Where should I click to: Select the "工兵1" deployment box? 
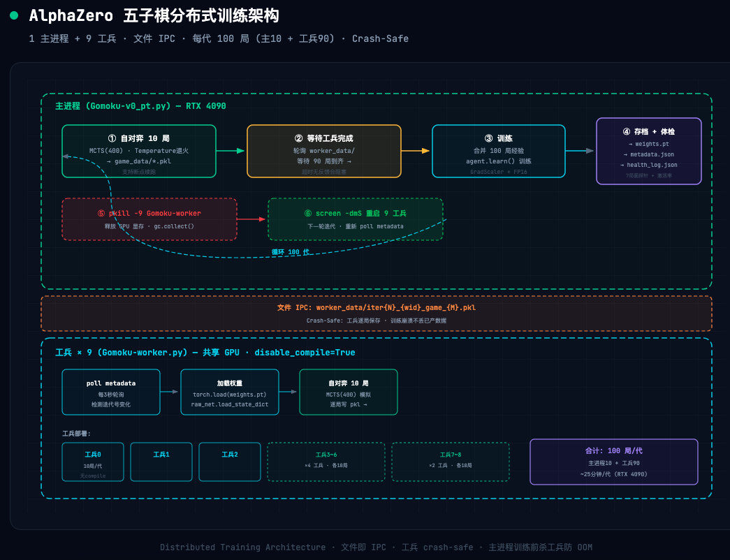coord(161,462)
